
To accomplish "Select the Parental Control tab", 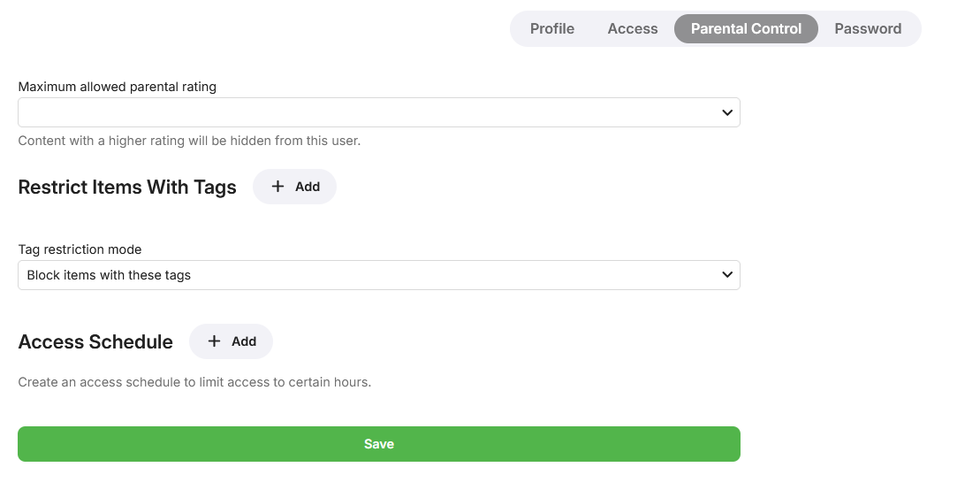I will [746, 28].
